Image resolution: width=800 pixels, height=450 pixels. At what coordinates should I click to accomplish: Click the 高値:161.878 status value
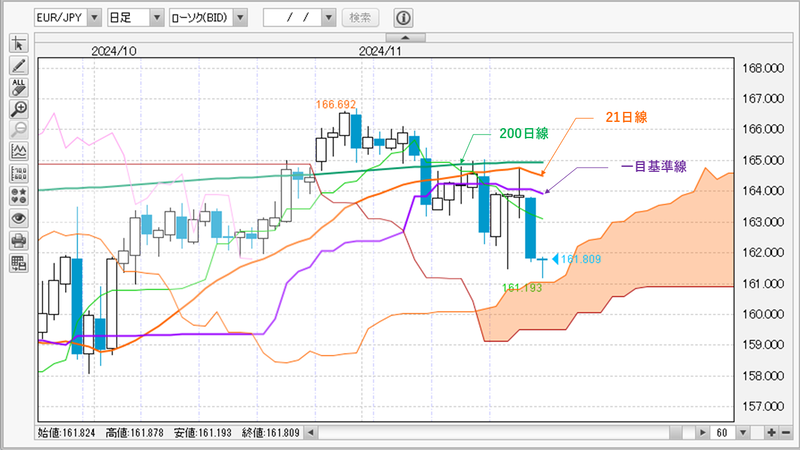[x=135, y=433]
